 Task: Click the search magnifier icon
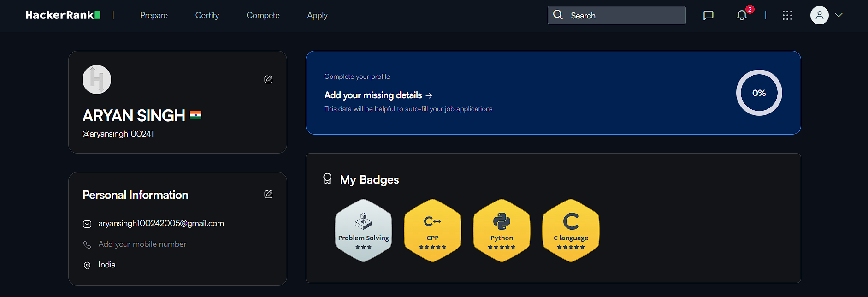(x=558, y=15)
